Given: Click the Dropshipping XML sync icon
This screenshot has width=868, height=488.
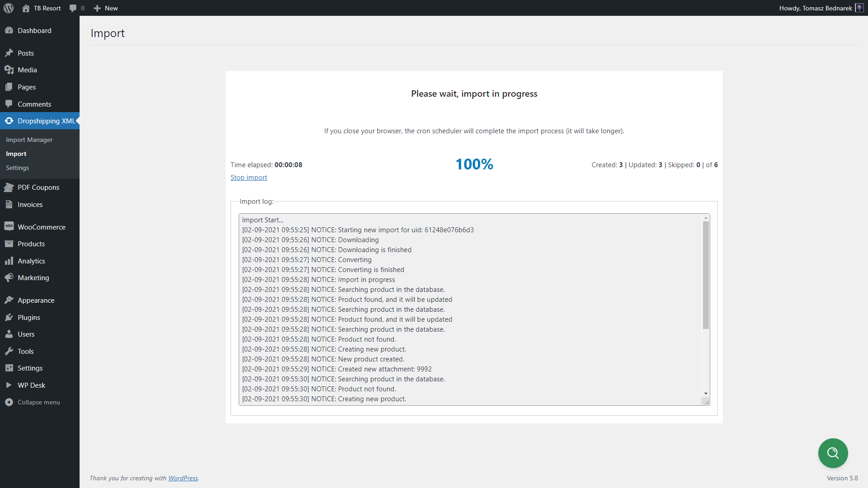Looking at the screenshot, I should tap(9, 121).
